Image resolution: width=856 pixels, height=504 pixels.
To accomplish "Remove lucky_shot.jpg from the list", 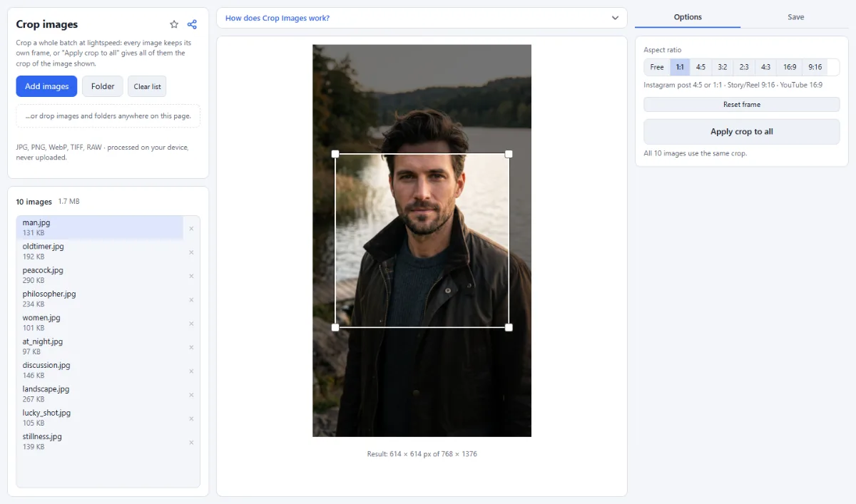I will [191, 418].
